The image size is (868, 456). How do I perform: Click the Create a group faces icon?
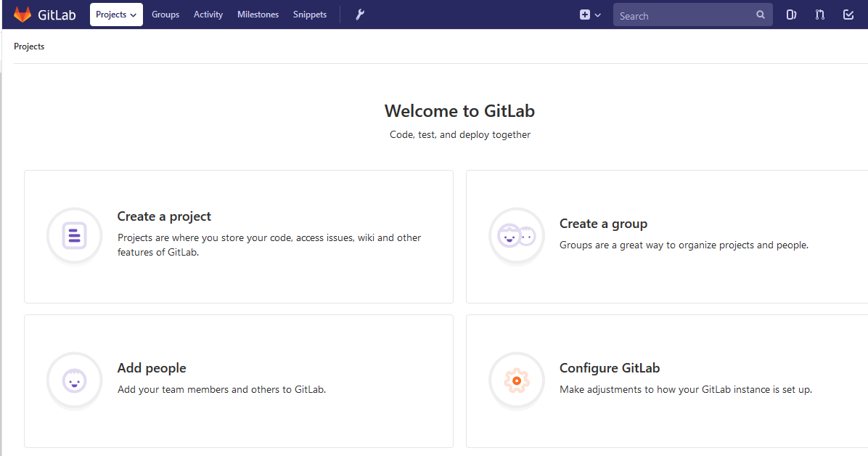pos(517,237)
